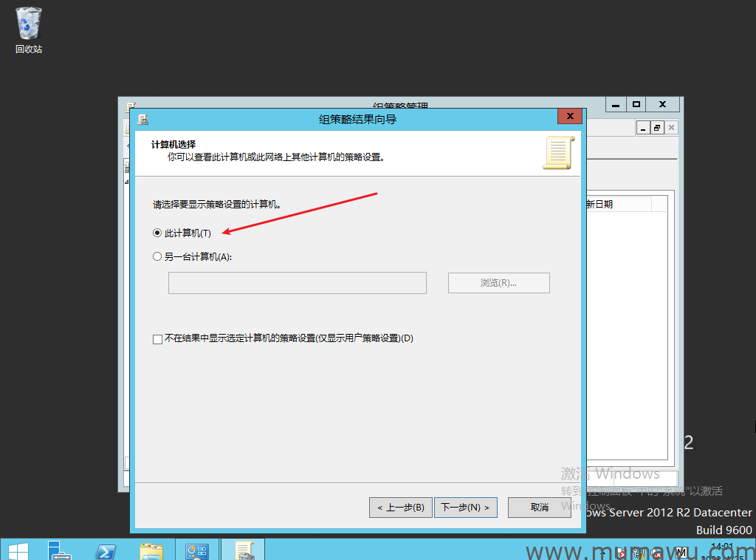
Task: Select the 另一台计算机(A) radio option
Action: coord(157,256)
